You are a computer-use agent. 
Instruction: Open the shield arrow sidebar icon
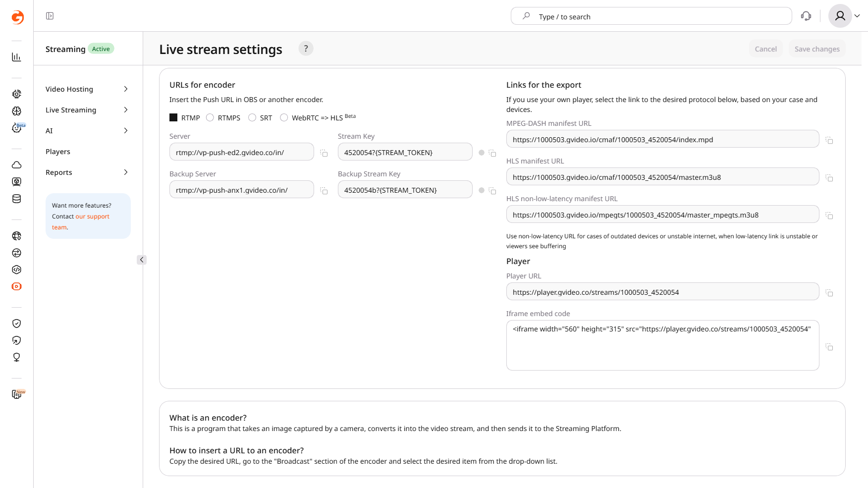16,340
